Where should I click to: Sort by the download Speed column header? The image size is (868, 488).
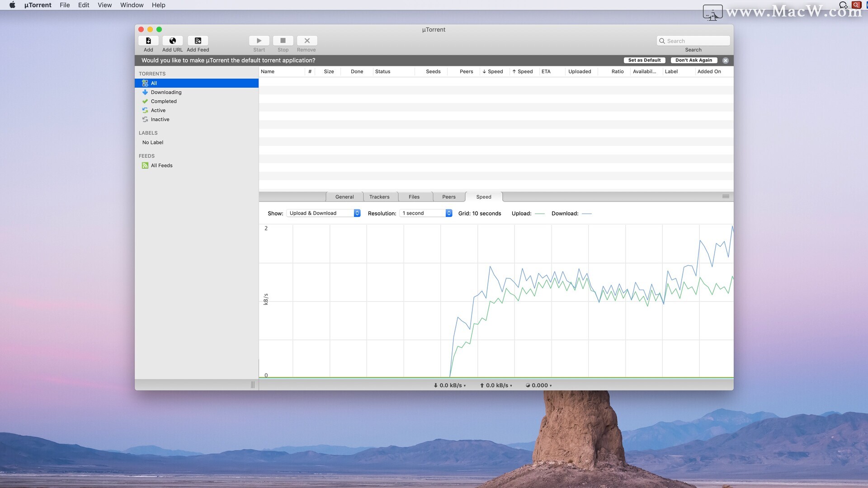[x=495, y=71]
